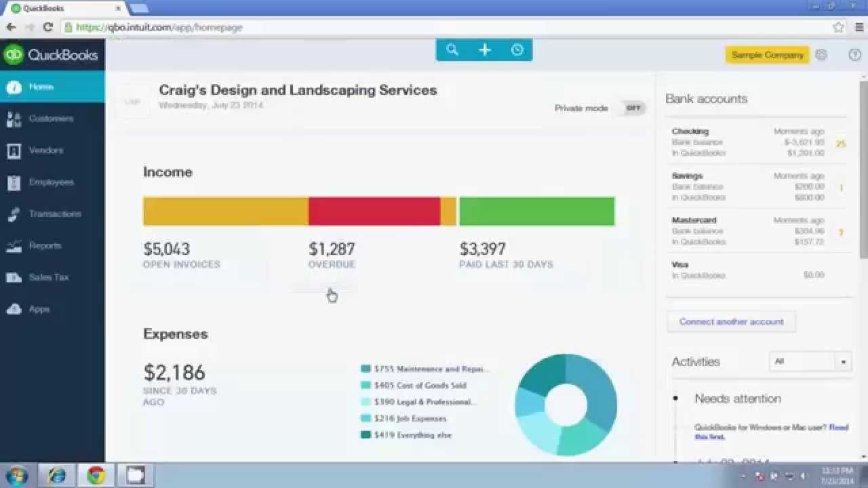Viewport: 868px width, 488px height.
Task: Click the Employees sidebar icon
Action: click(14, 182)
